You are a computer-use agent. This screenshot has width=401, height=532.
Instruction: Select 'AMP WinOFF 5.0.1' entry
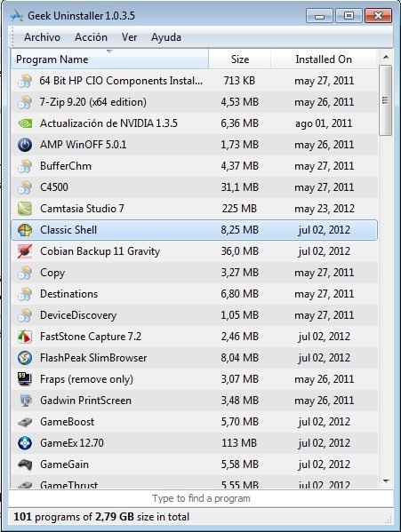(84, 145)
